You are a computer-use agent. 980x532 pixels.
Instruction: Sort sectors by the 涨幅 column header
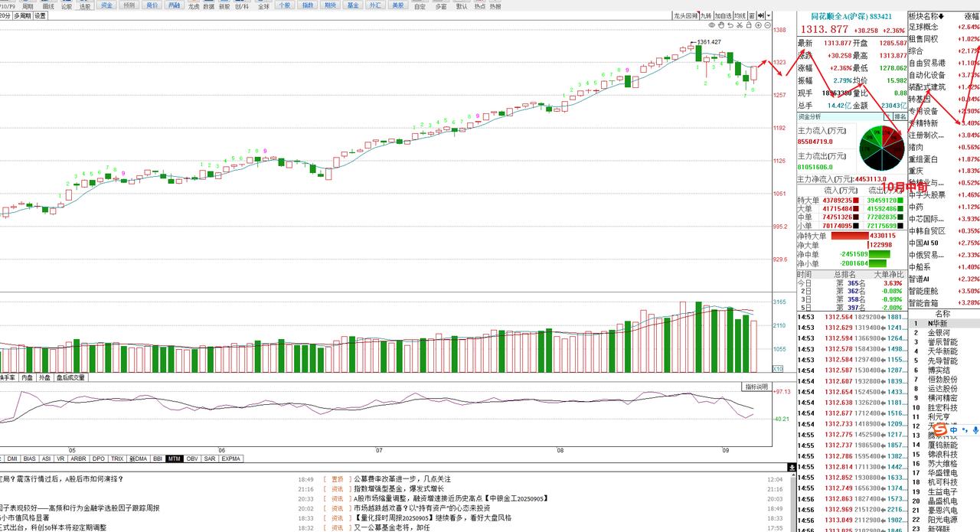pyautogui.click(x=971, y=15)
